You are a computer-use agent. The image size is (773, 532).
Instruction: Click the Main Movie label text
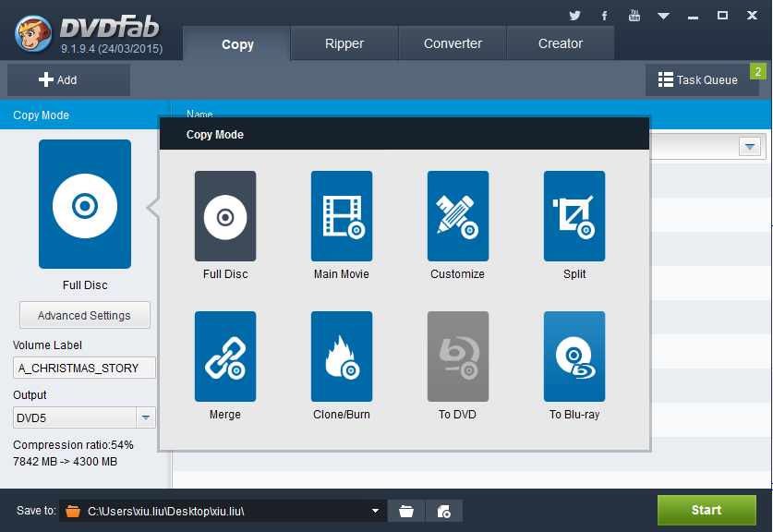[342, 274]
